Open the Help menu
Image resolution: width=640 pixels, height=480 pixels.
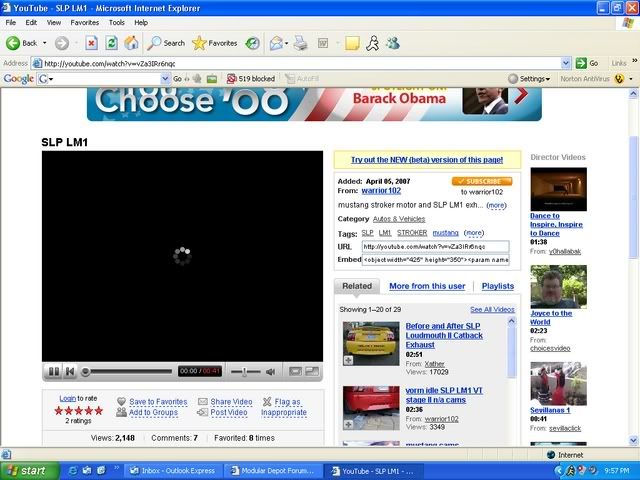(x=141, y=22)
